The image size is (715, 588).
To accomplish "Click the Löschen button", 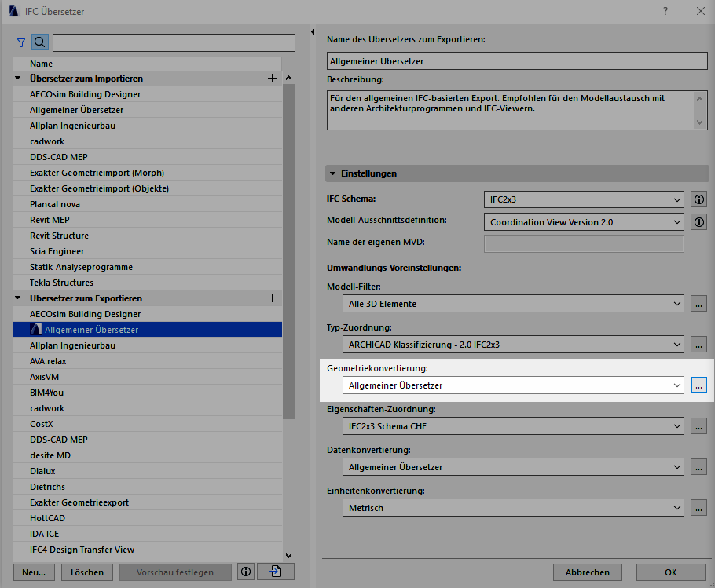I will tap(87, 572).
